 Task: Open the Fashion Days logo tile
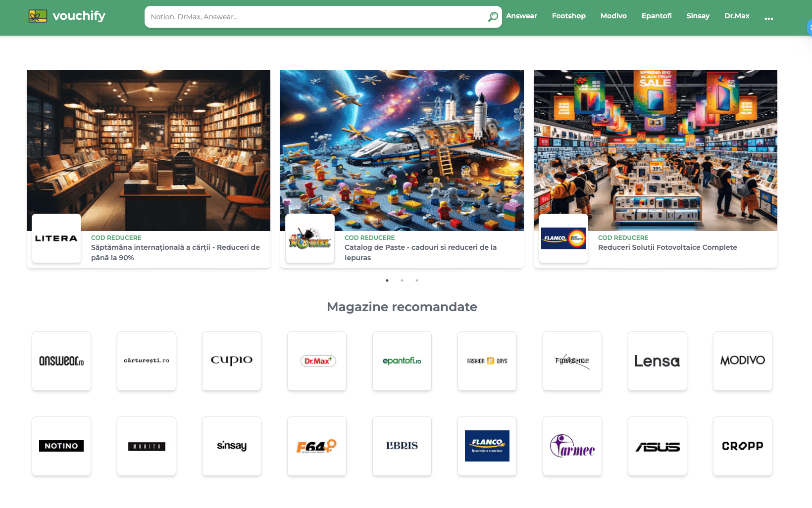pos(487,361)
